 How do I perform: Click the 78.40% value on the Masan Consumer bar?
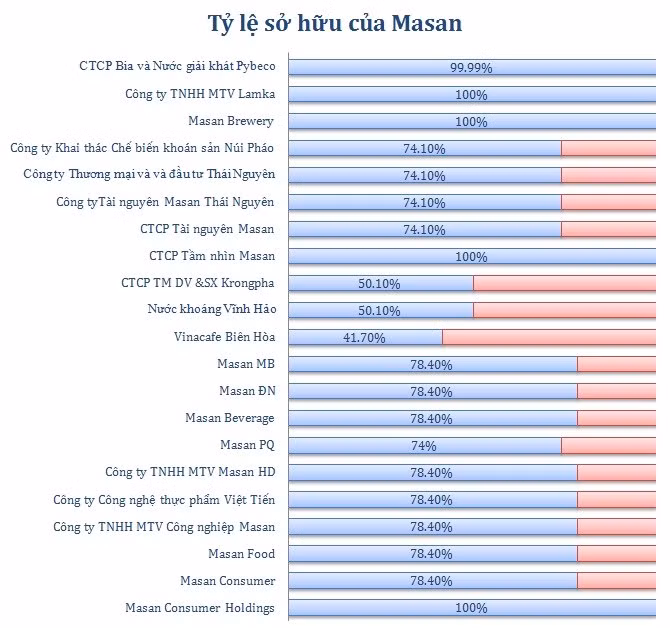[431, 581]
